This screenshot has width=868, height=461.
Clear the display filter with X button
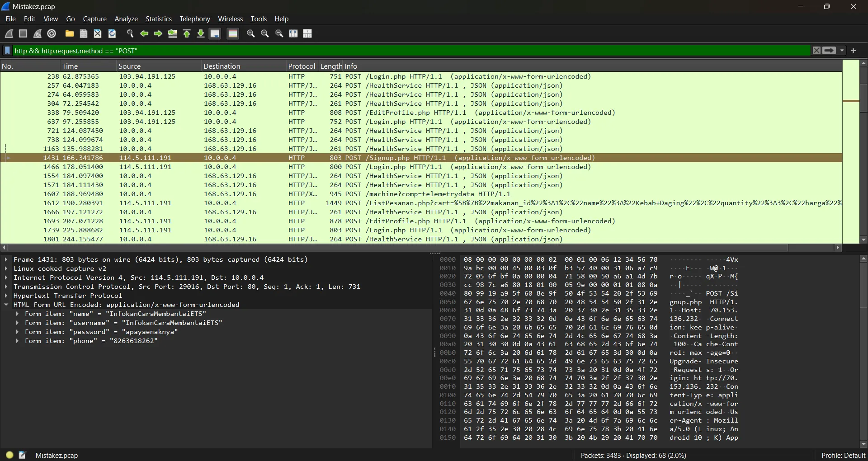816,51
